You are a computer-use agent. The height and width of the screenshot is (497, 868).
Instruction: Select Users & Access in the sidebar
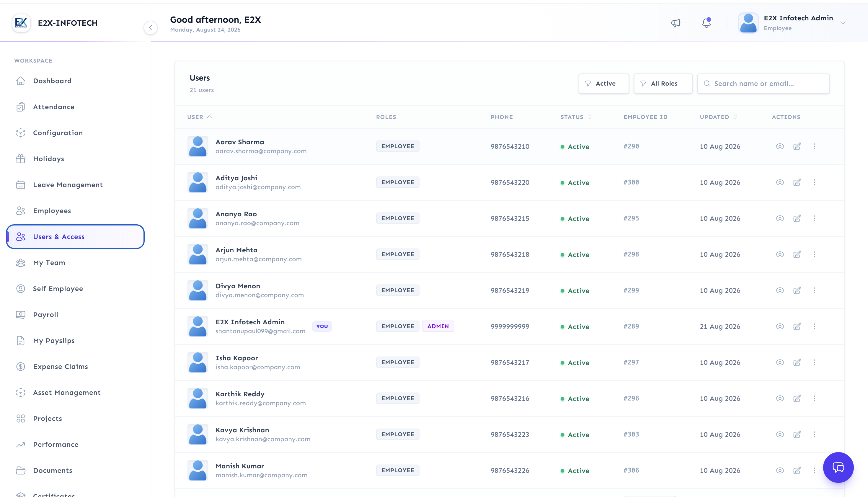click(75, 237)
